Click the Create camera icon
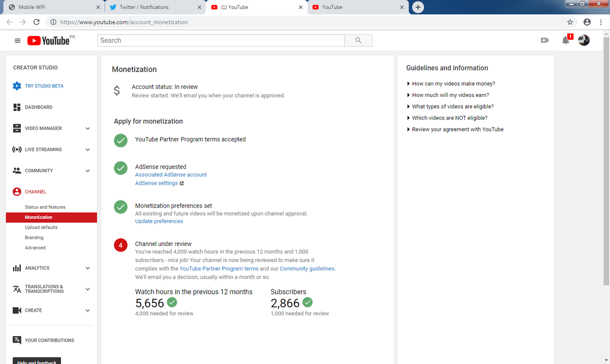 tap(16, 310)
